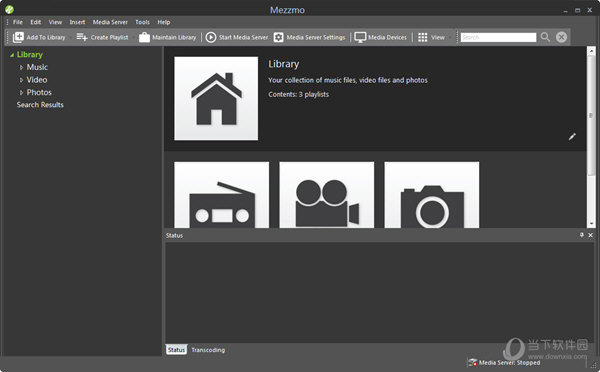Open the Media Server menu
This screenshot has height=372, width=600.
click(x=110, y=22)
